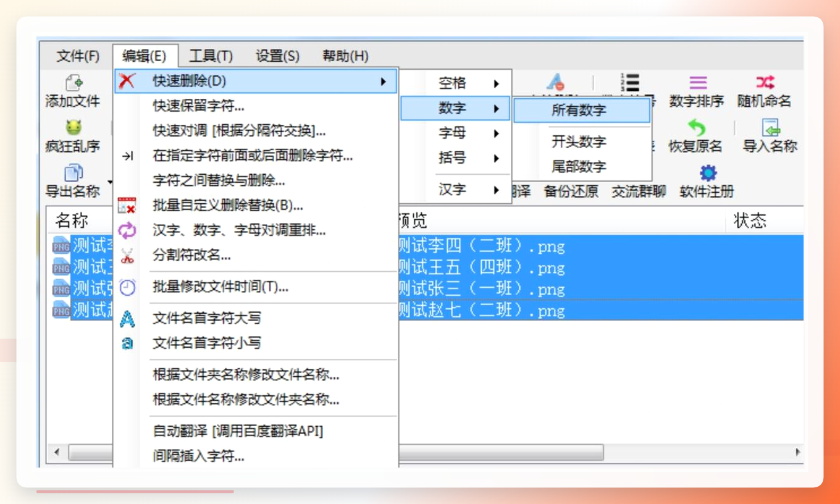
Task: Click the 随机命名 shuffle icon
Action: [765, 82]
